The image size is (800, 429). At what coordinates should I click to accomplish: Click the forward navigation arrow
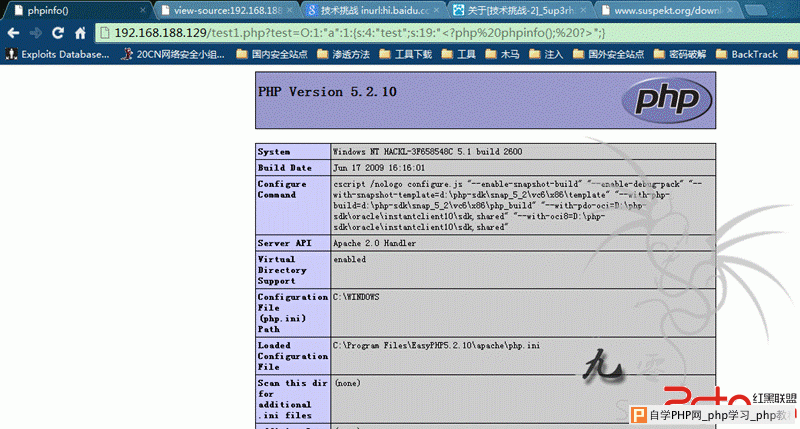point(36,33)
